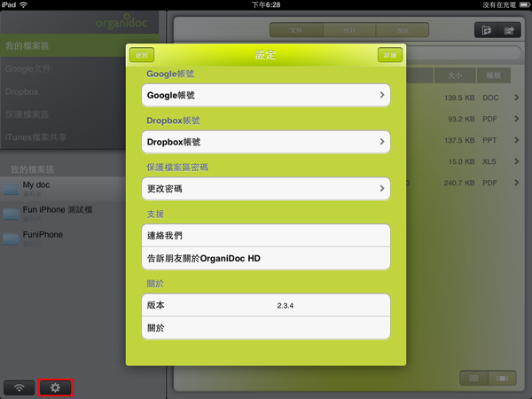This screenshot has width=532, height=399.
Task: Tap the Wi-Fi transfer button
Action: [20, 387]
